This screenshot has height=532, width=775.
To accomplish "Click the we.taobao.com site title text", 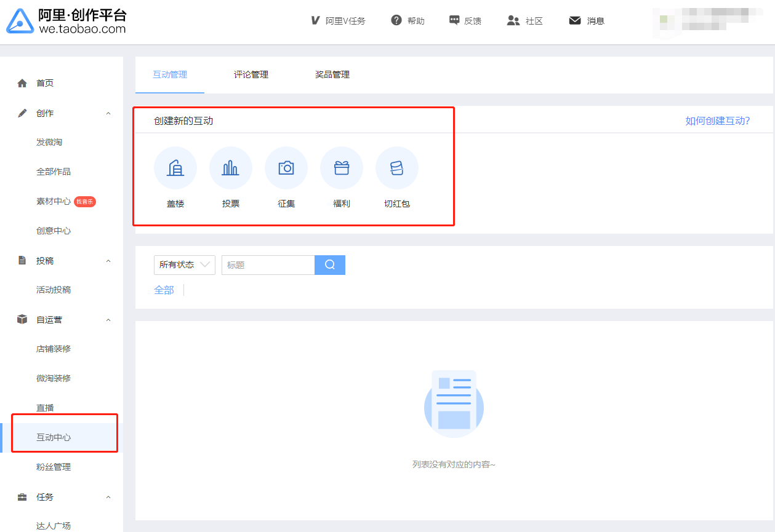I will tap(82, 29).
